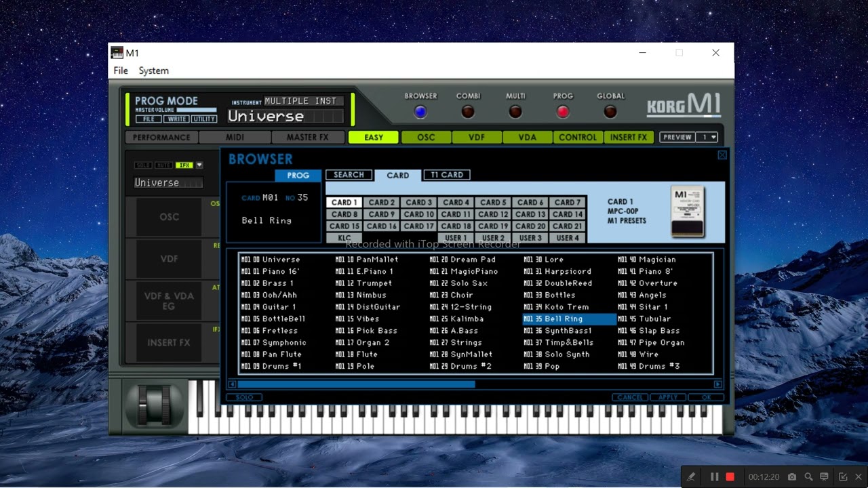The image size is (868, 488).
Task: Toggle the SOLO button beside MUTE
Action: tap(143, 165)
